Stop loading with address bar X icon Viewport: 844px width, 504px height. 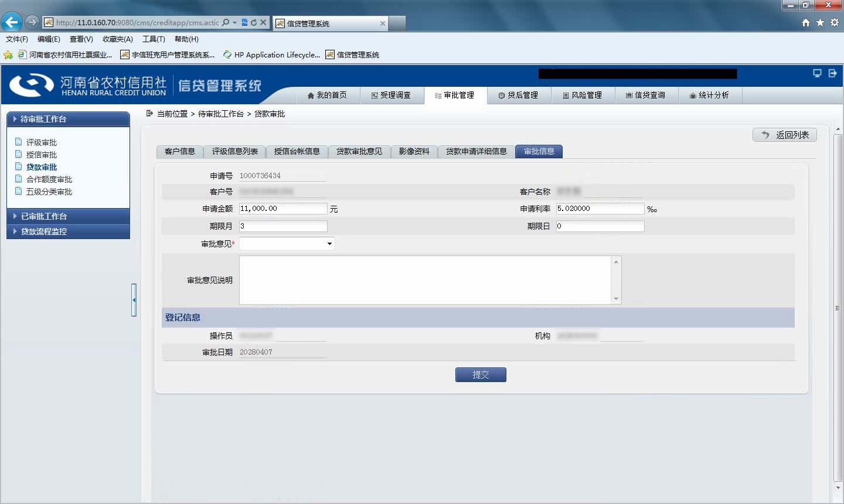pyautogui.click(x=263, y=22)
